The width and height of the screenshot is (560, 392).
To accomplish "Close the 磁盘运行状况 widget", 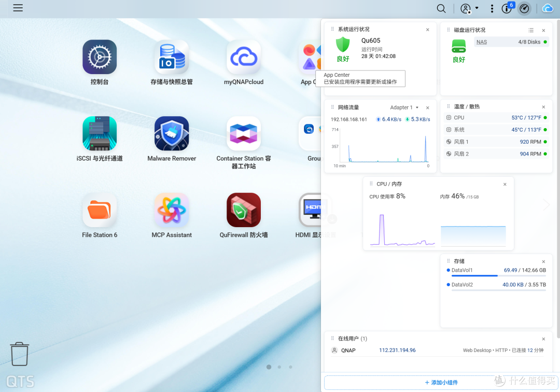I will click(543, 31).
